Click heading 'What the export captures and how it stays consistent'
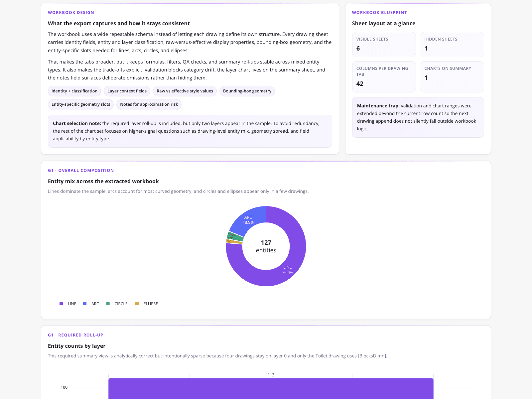 pyautogui.click(x=119, y=23)
